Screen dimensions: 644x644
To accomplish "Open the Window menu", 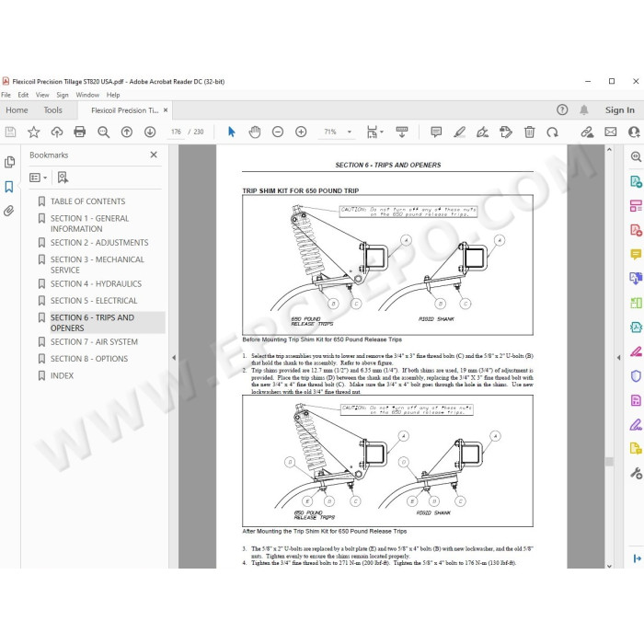I will (x=87, y=95).
